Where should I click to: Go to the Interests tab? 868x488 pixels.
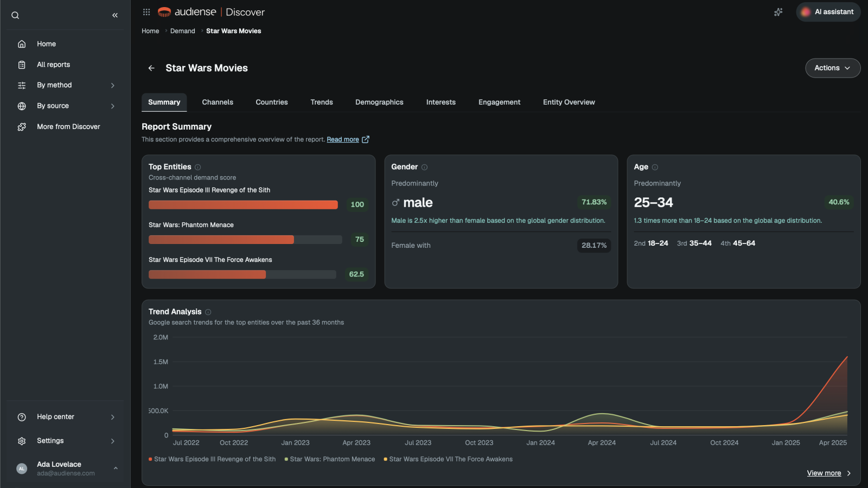[441, 102]
